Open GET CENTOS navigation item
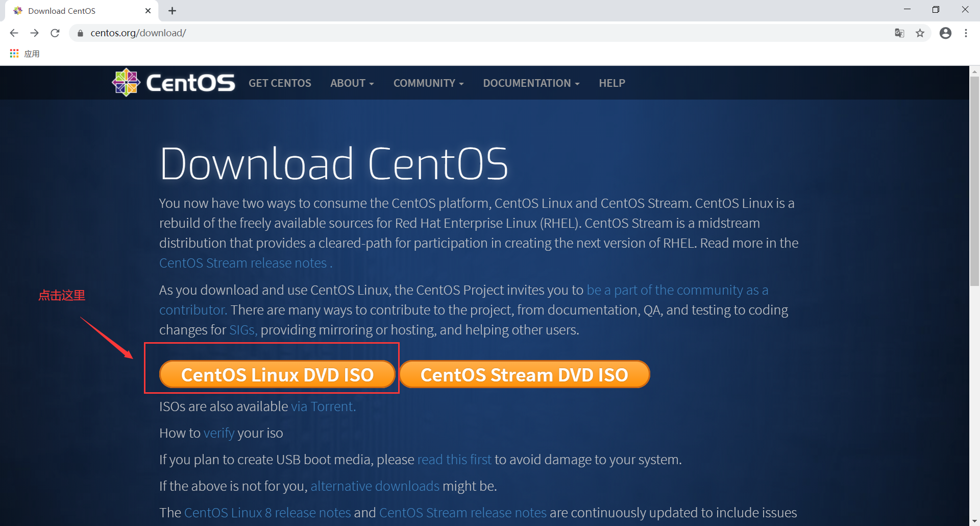Screen dimensions: 980x526 click(x=280, y=83)
